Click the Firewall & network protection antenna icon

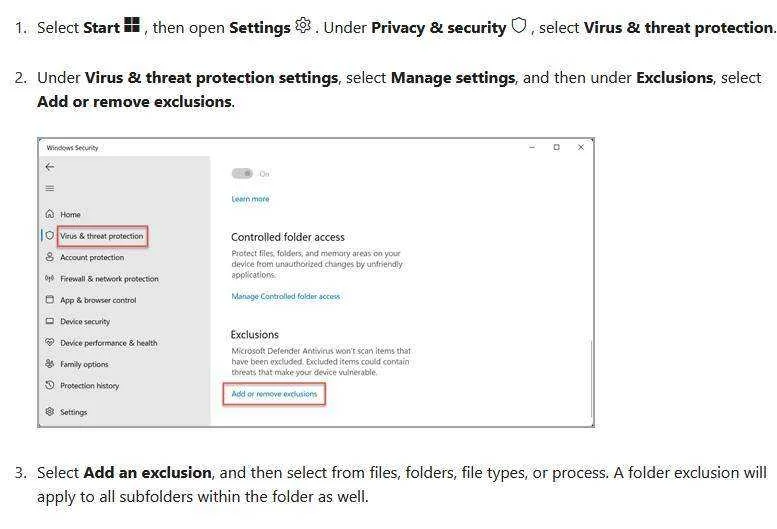50,278
